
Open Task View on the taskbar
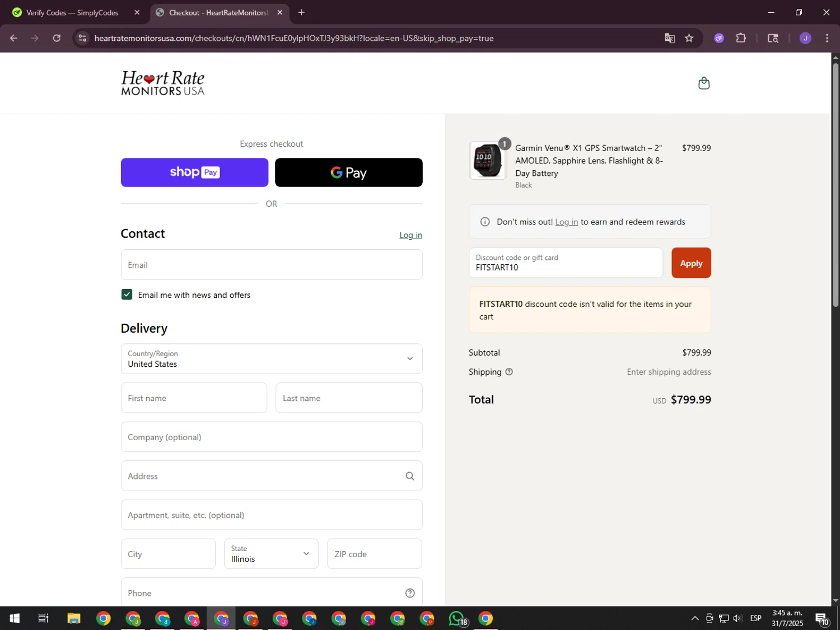(43, 618)
